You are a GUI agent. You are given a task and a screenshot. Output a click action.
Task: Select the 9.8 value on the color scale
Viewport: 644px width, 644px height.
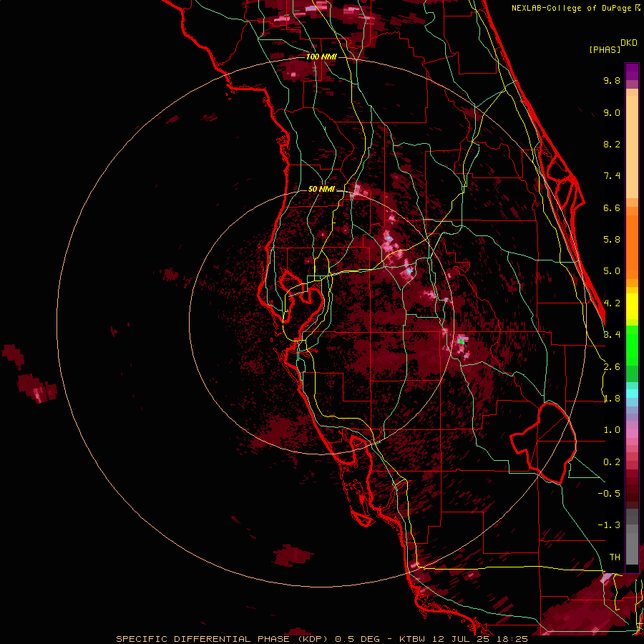tap(612, 80)
